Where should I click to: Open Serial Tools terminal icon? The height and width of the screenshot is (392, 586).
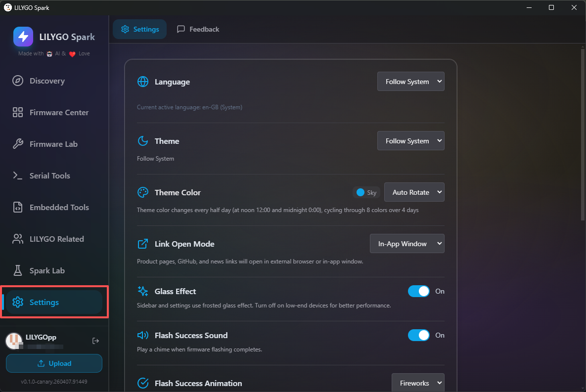[x=18, y=176]
